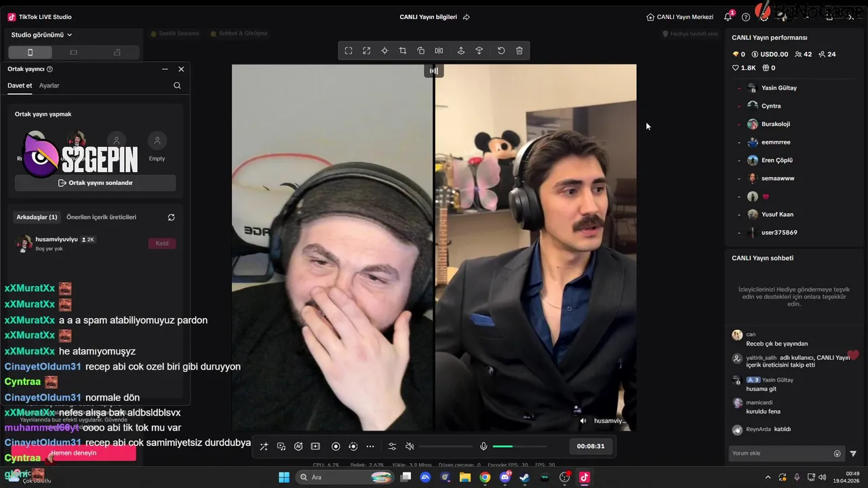Screen dimensions: 868x488
Task: Open the notification bell with badge
Action: coord(728,17)
